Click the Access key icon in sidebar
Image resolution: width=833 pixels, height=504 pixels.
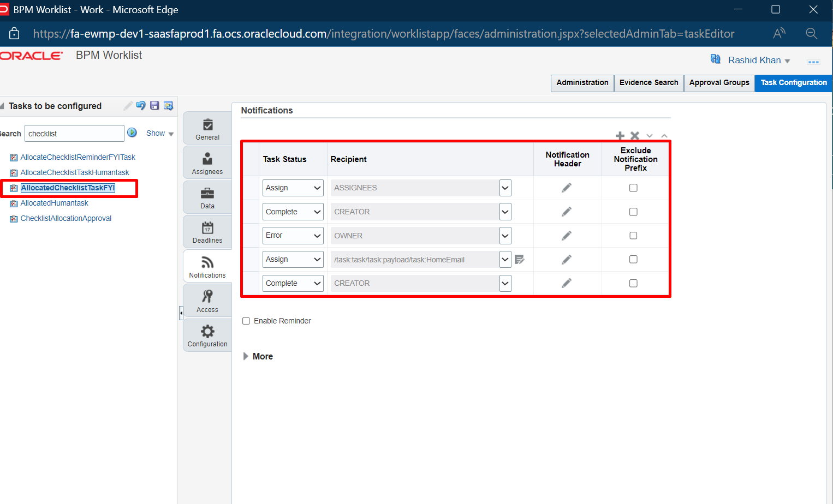point(207,300)
